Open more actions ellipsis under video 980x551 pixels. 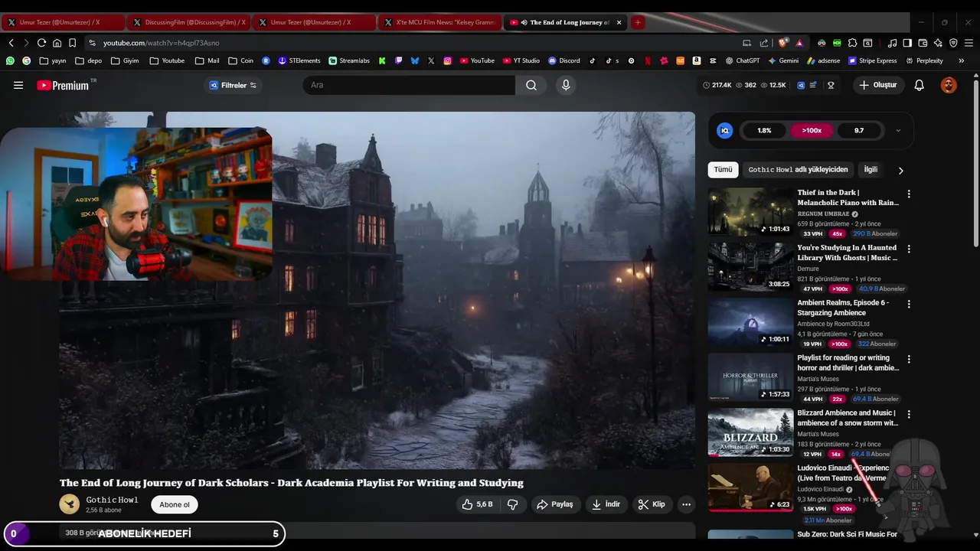click(x=686, y=504)
